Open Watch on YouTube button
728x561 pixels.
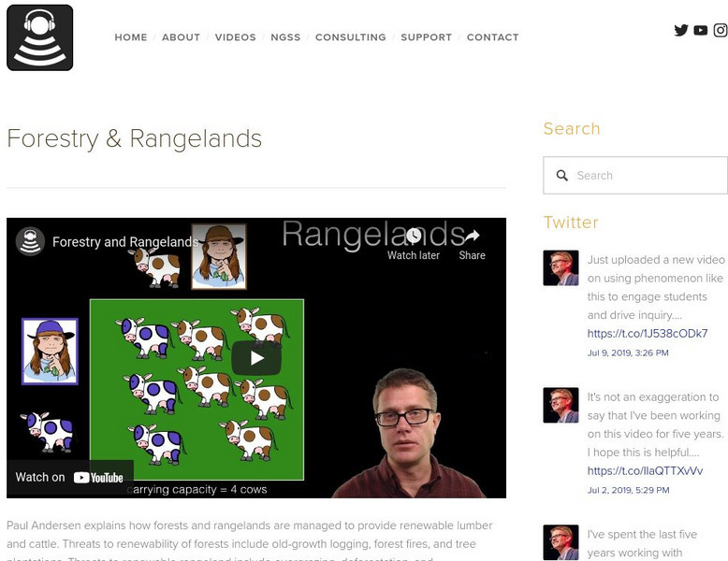pos(69,478)
